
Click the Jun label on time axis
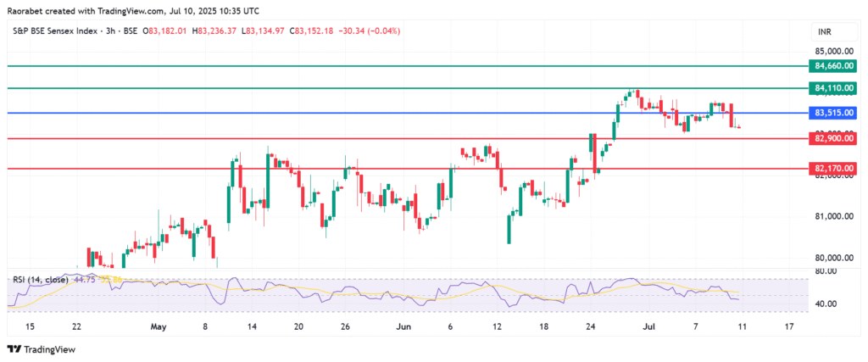click(x=404, y=326)
